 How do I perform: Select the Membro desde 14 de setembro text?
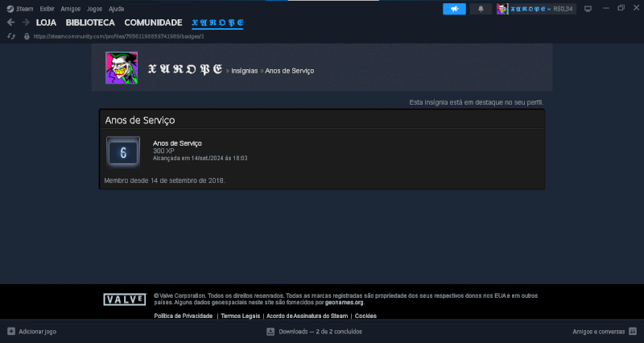pos(165,180)
